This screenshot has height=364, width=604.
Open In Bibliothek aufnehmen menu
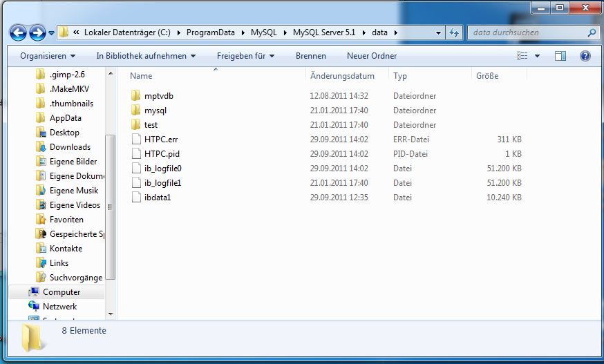(x=146, y=56)
